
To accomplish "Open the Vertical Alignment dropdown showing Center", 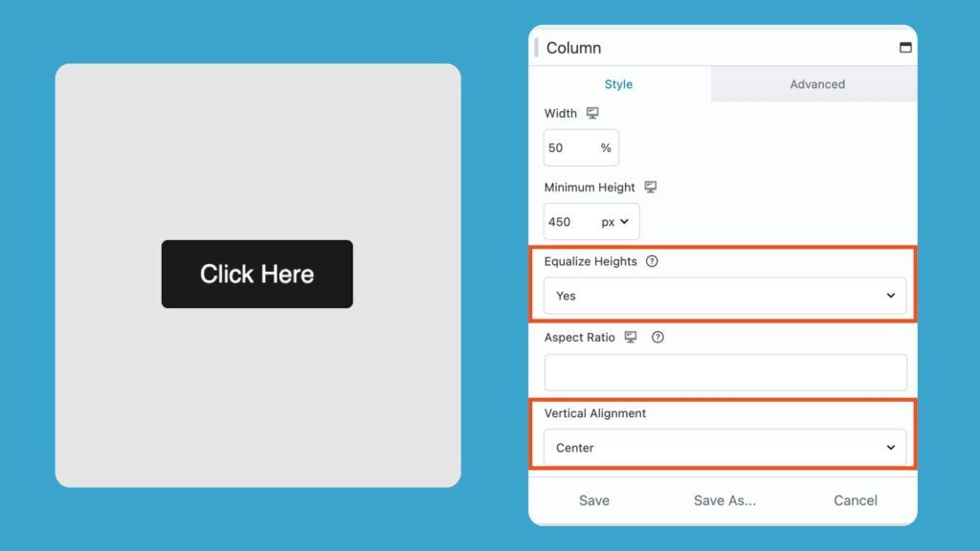I will [x=724, y=447].
